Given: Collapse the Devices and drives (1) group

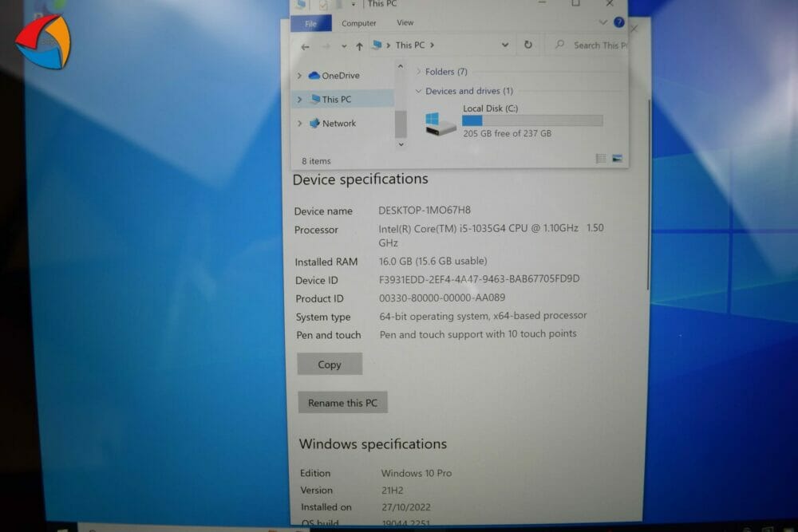Looking at the screenshot, I should (419, 91).
